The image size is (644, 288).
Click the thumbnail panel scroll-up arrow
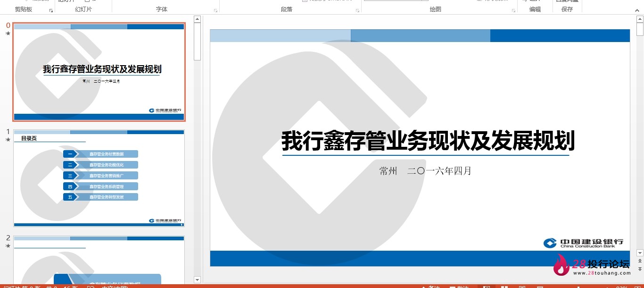(x=198, y=20)
